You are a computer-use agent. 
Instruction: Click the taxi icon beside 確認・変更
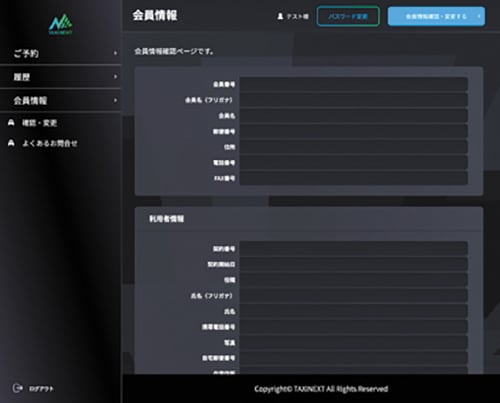click(11, 123)
